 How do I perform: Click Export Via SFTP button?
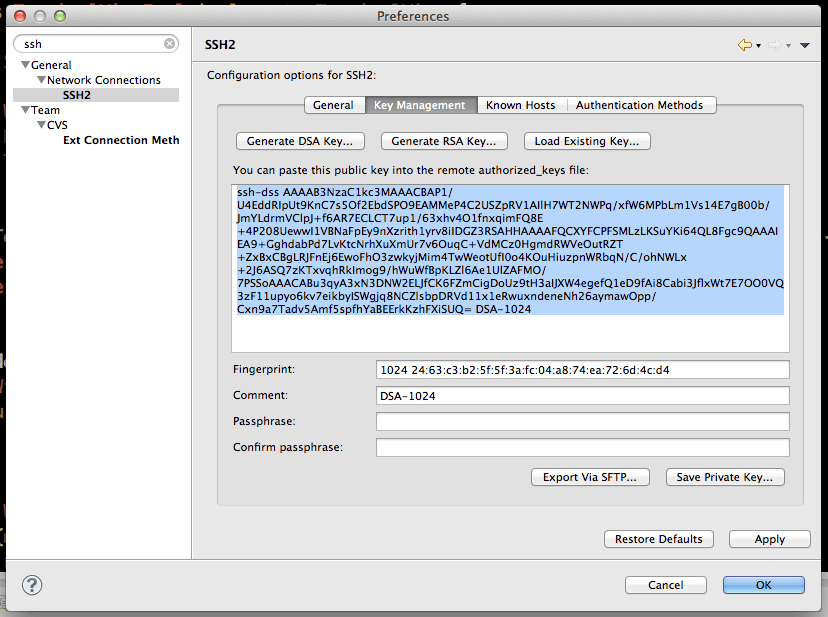[x=590, y=477]
